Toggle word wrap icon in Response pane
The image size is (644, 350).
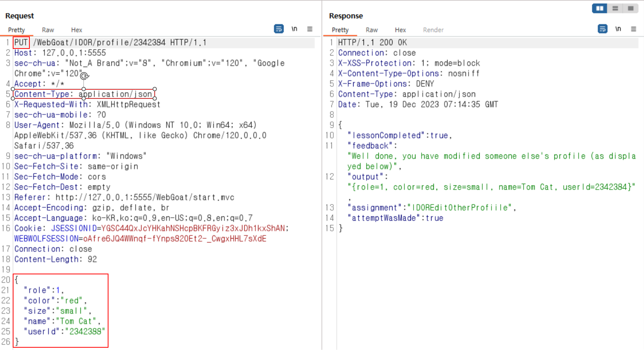[602, 29]
